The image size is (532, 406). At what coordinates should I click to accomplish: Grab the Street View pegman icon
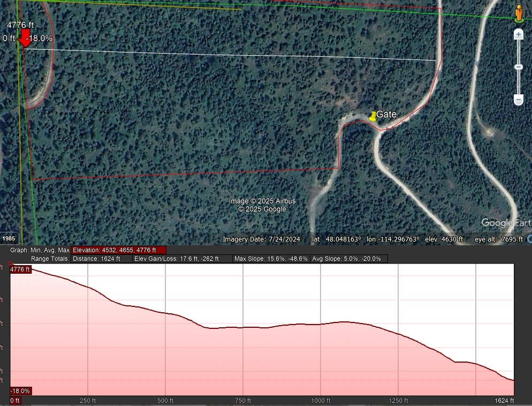click(518, 14)
